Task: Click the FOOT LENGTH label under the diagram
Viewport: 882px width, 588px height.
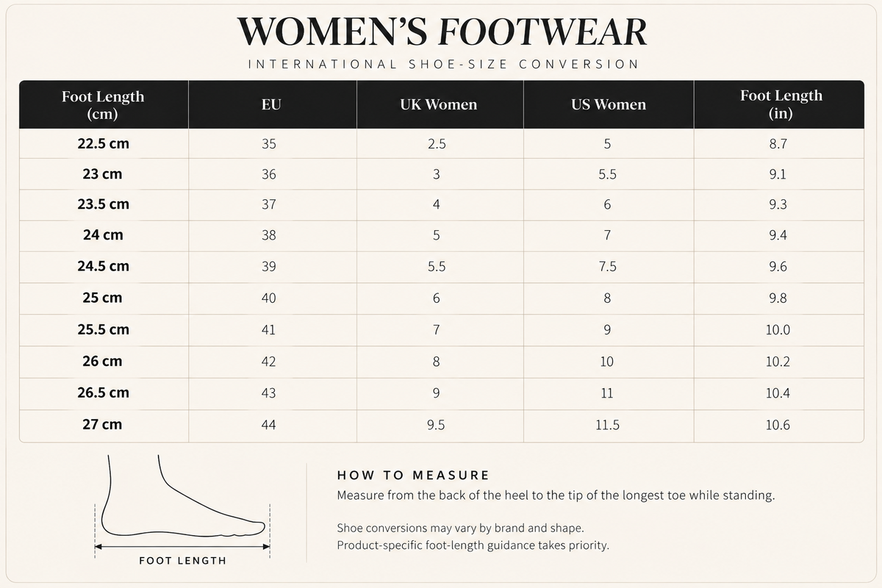Action: (183, 561)
